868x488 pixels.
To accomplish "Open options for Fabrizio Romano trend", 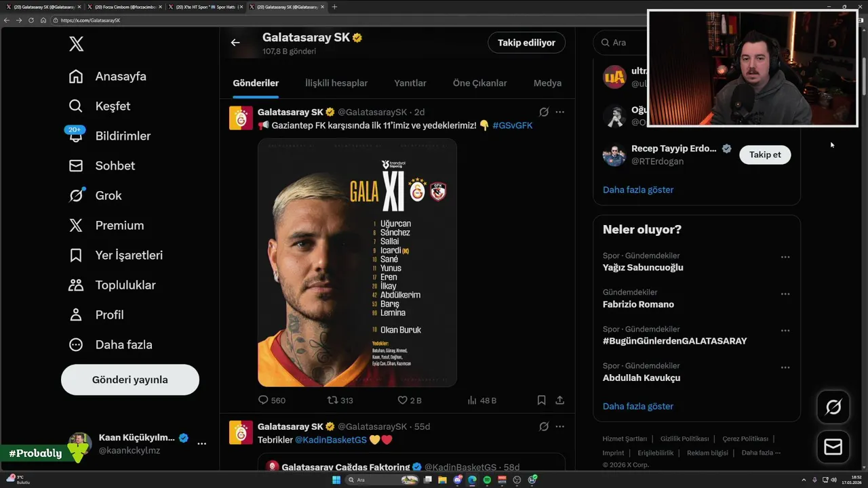I will [x=785, y=294].
